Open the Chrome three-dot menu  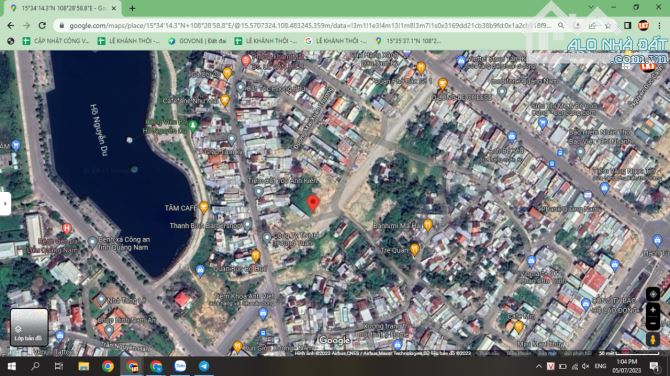(x=659, y=26)
